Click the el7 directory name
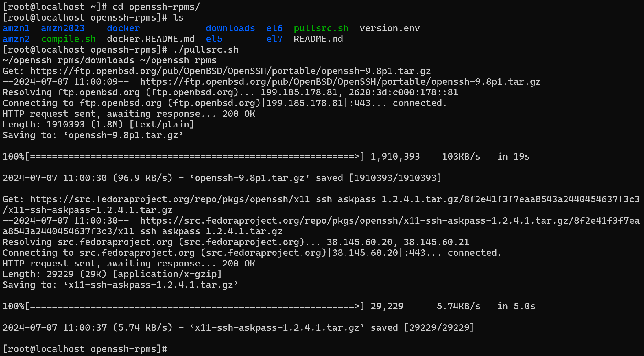The image size is (644, 356). click(x=274, y=39)
